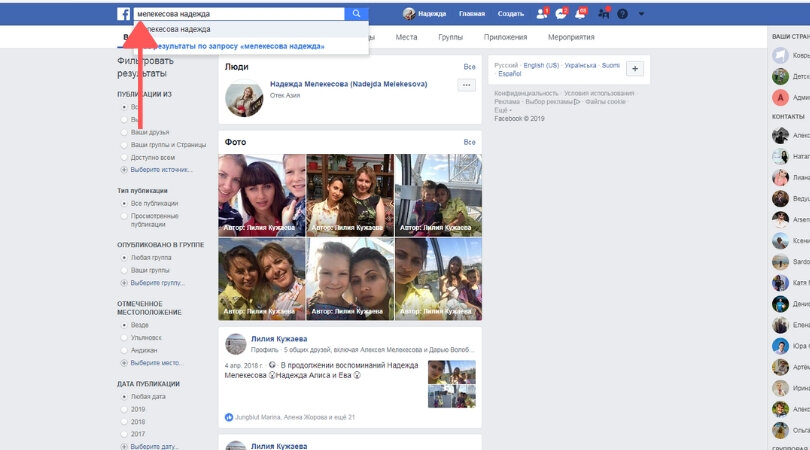Open Messenger messages icon
The image size is (810, 450).
tap(561, 14)
